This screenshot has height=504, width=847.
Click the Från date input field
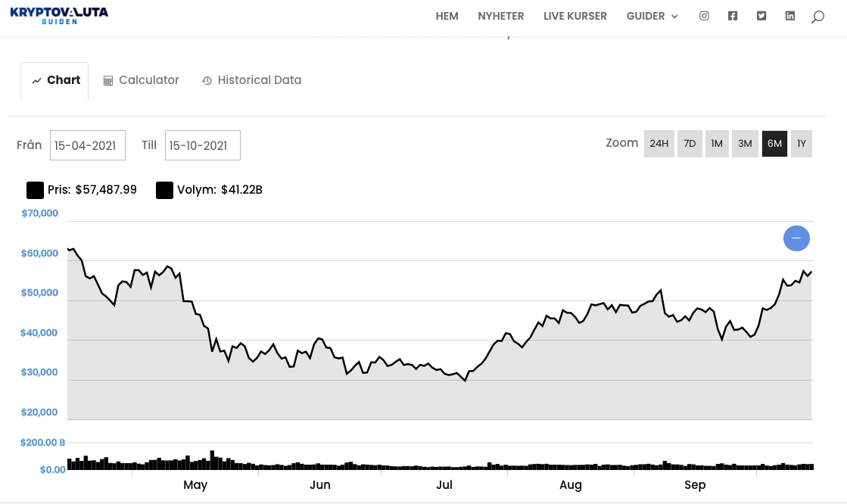pyautogui.click(x=87, y=145)
